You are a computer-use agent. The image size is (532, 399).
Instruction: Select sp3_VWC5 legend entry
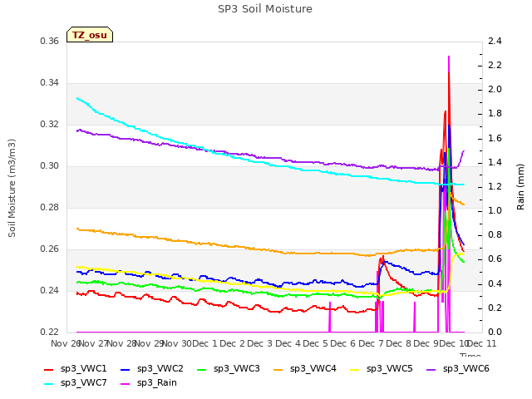click(382, 369)
